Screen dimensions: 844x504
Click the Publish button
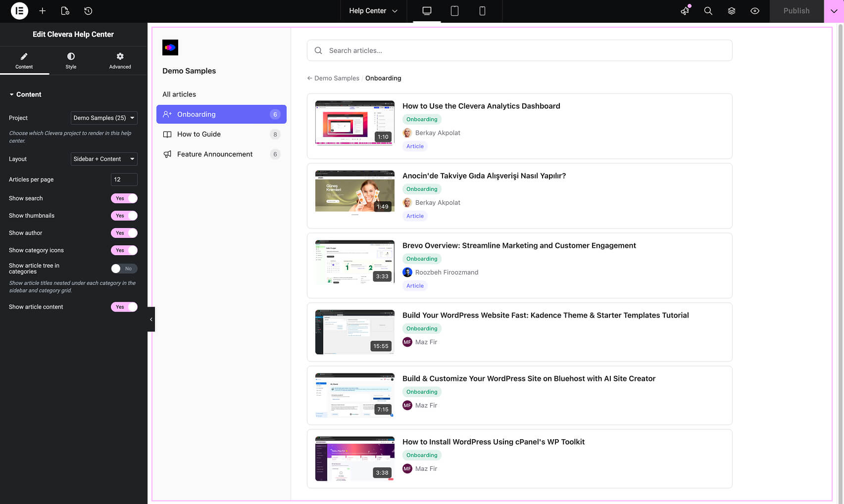796,10
